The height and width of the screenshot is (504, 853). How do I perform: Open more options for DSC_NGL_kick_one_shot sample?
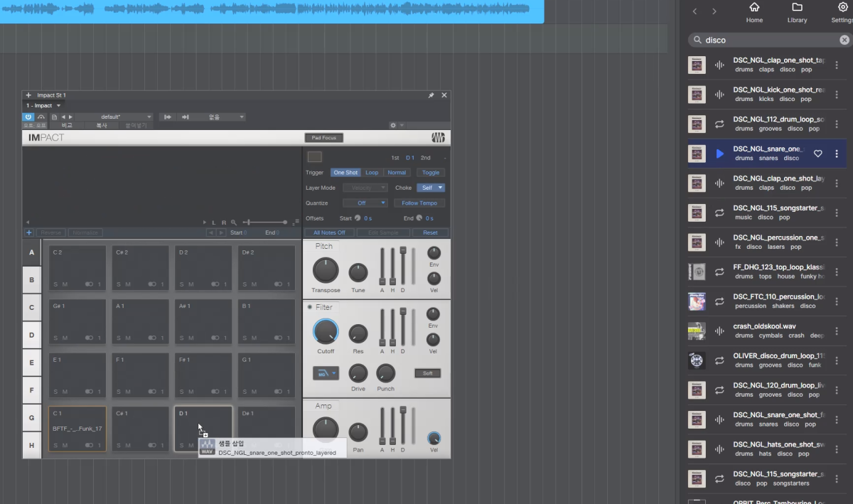(x=837, y=95)
